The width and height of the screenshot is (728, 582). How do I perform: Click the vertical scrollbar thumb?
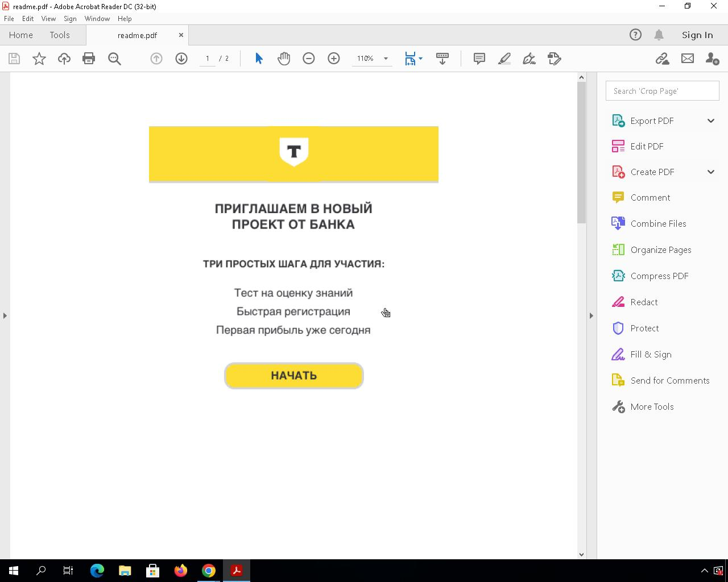pyautogui.click(x=581, y=152)
